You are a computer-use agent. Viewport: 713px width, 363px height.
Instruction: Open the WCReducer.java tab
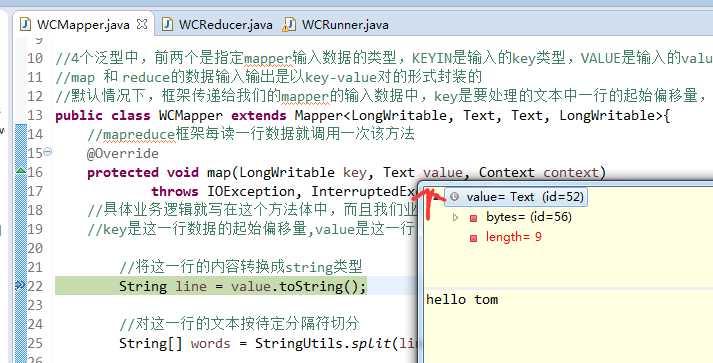click(217, 25)
